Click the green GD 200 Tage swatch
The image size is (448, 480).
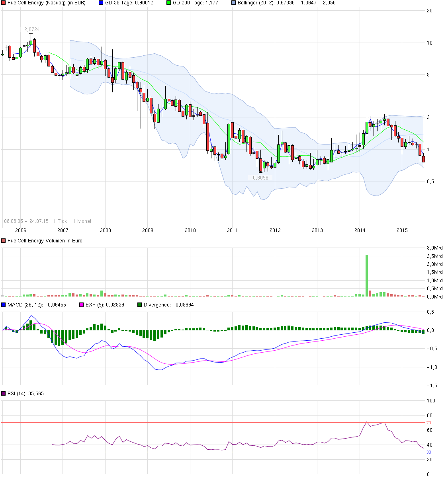click(x=168, y=3)
